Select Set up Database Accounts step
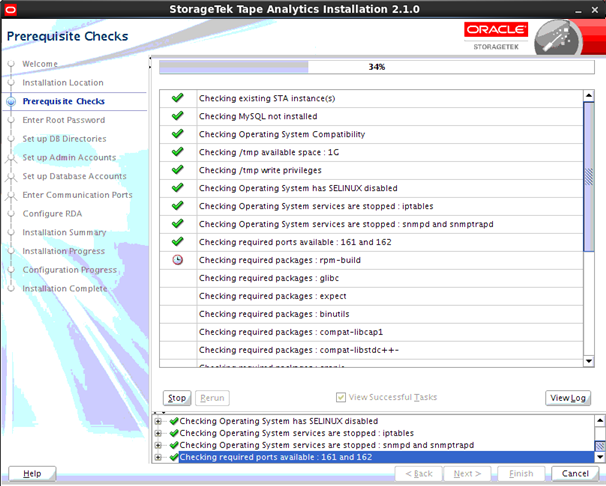 click(x=74, y=176)
